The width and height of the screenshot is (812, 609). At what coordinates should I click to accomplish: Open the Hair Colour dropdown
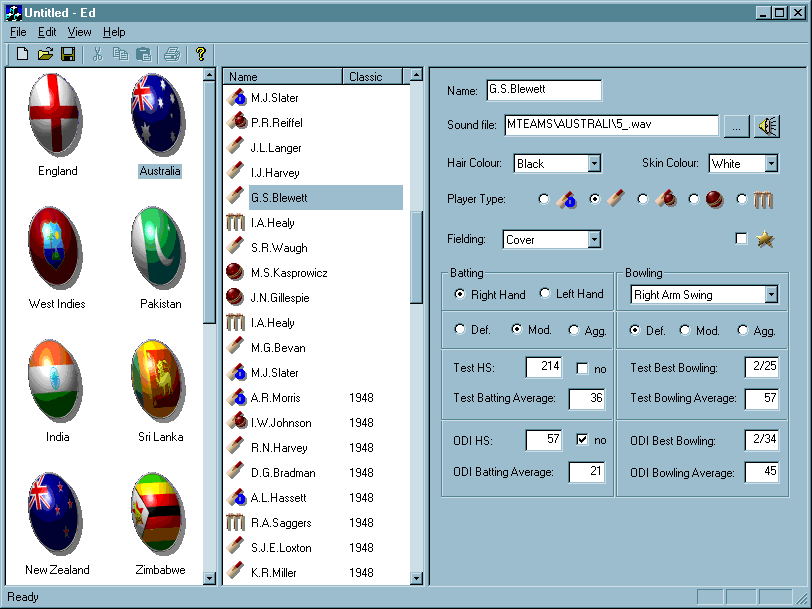594,163
